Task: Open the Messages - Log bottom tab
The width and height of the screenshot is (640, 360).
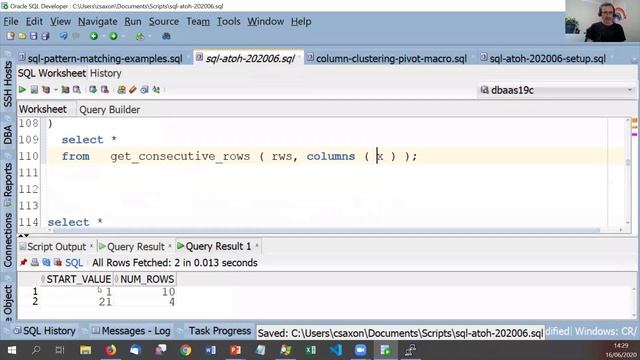Action: coord(131,331)
